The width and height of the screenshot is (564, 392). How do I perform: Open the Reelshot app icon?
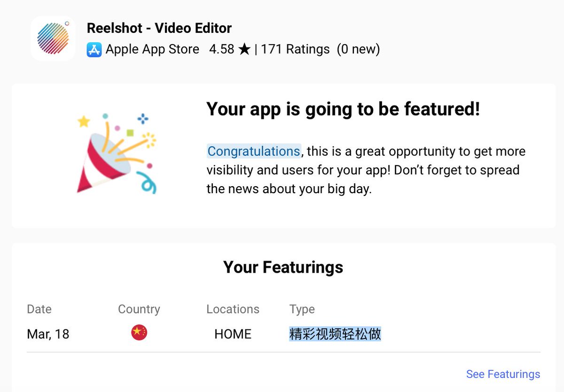click(x=53, y=38)
